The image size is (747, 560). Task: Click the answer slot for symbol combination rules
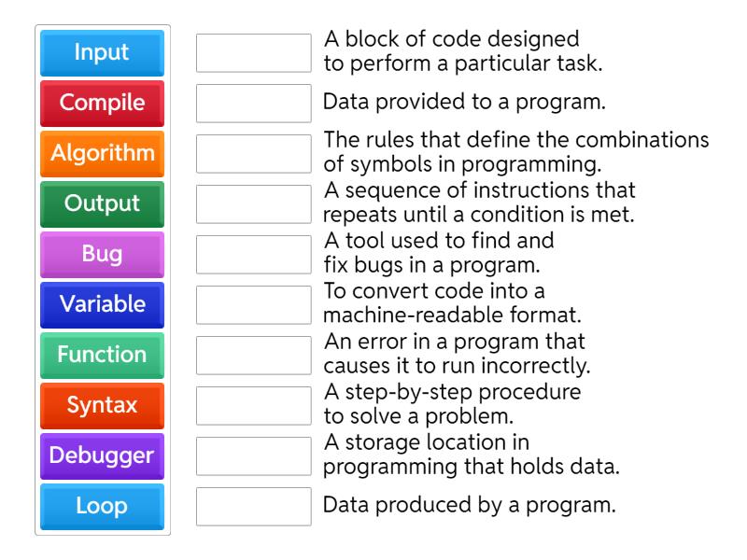click(254, 154)
